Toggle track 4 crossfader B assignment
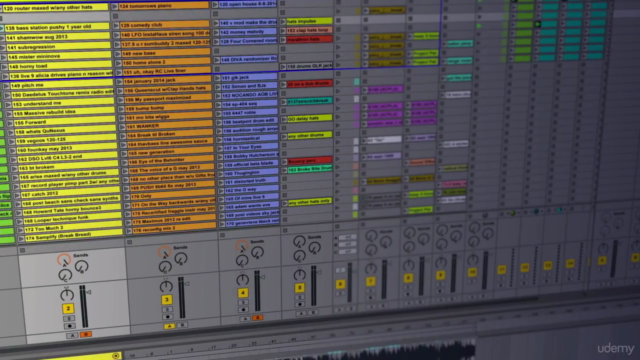Viewport: 640px width, 360px height. 257,317
